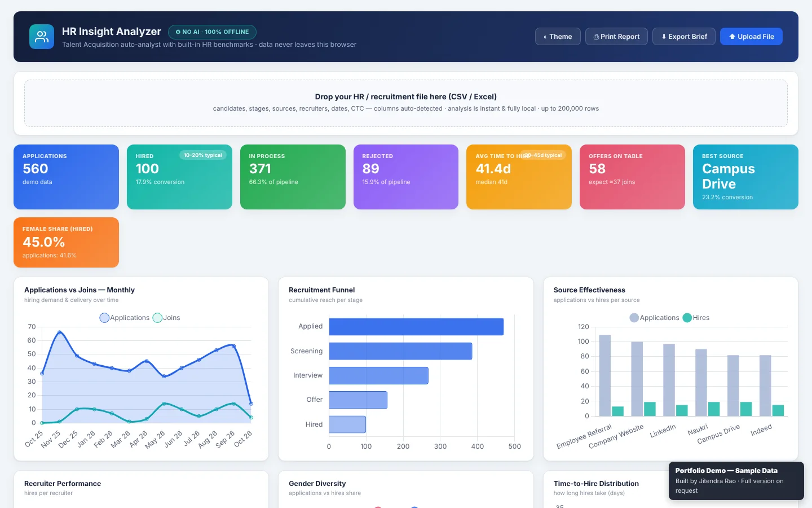Click the Indeed applications bar in Source Effectiveness
This screenshot has width=812, height=508.
(x=765, y=386)
